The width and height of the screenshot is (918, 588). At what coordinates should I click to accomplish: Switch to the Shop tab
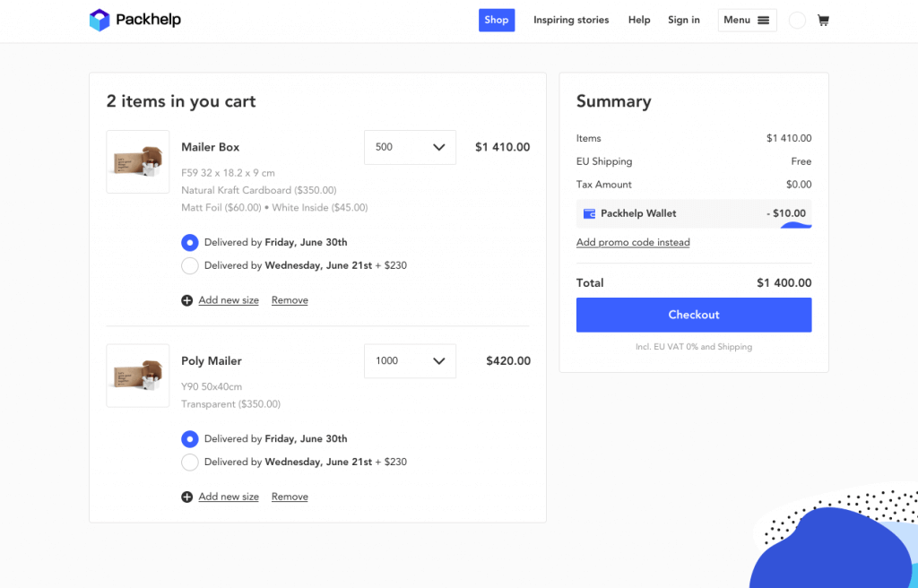pos(496,19)
